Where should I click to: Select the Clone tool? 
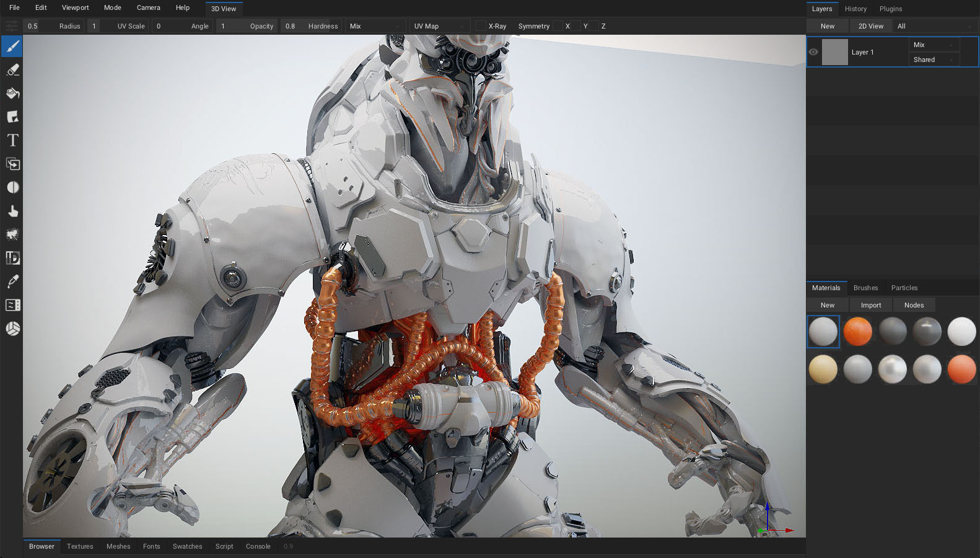pyautogui.click(x=12, y=164)
